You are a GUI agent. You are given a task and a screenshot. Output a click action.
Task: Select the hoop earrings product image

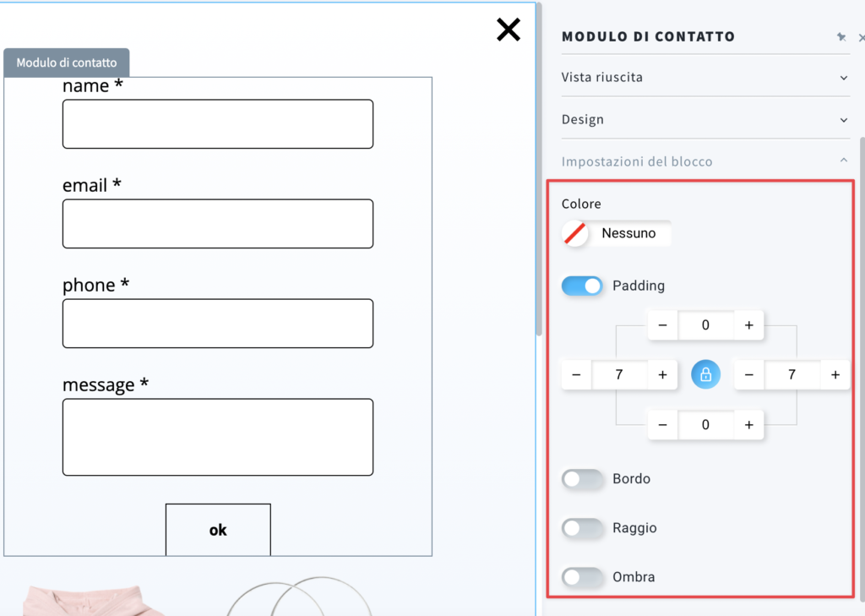click(301, 596)
